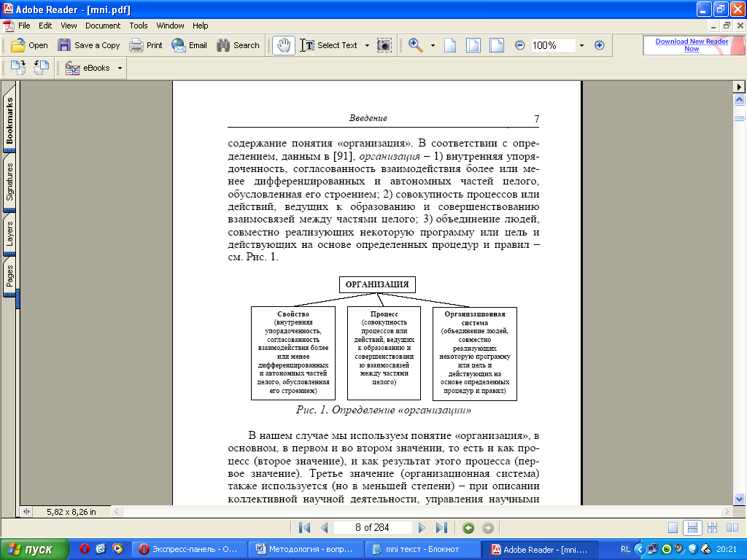The height and width of the screenshot is (560, 747).
Task: Click the zoom percentage 100% field
Action: pyautogui.click(x=553, y=45)
